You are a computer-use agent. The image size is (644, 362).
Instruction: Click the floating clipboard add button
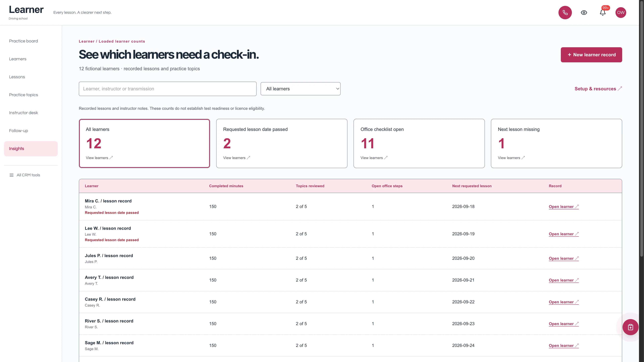630,327
